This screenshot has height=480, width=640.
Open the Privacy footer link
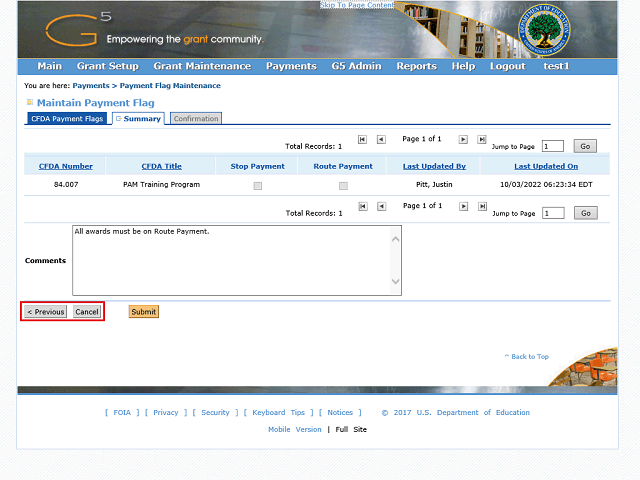point(166,413)
